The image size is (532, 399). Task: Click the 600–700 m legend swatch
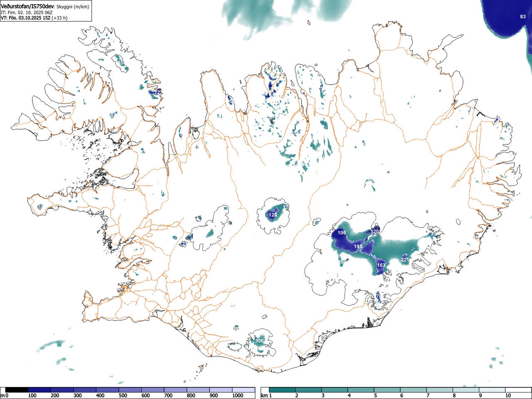[x=153, y=390]
